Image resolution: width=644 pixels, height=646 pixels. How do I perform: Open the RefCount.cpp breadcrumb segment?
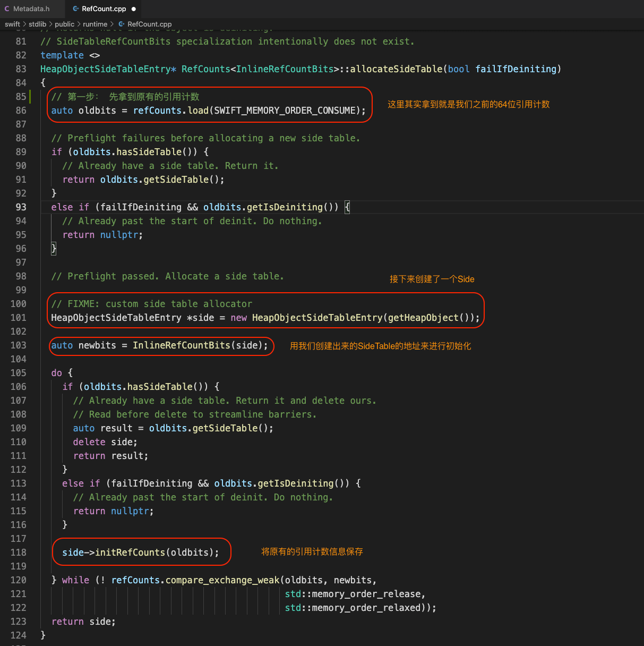(150, 24)
